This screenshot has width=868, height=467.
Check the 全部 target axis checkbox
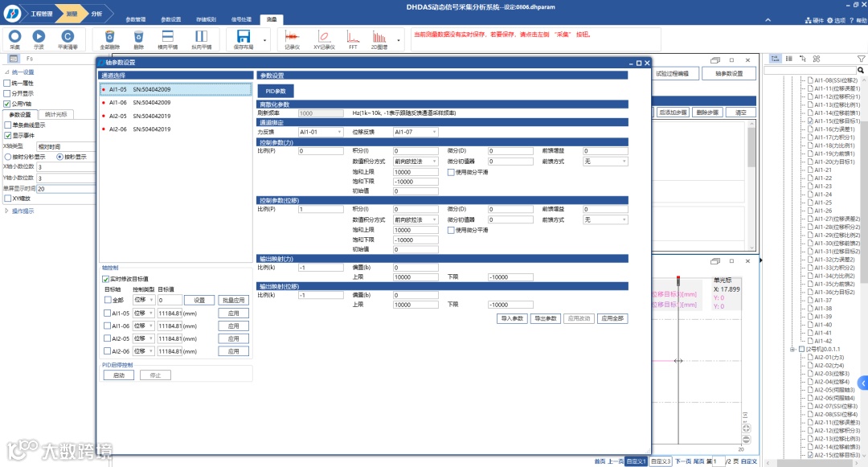point(108,300)
